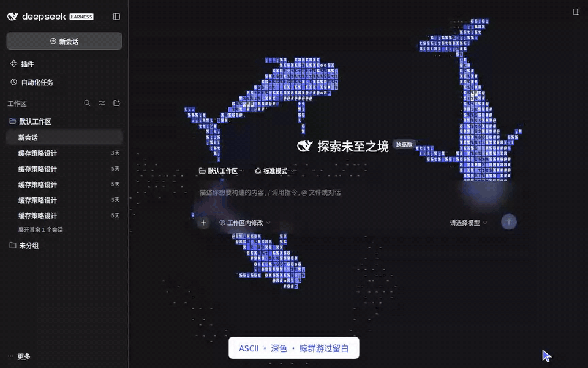Expand the 未分组 folder

click(64, 245)
